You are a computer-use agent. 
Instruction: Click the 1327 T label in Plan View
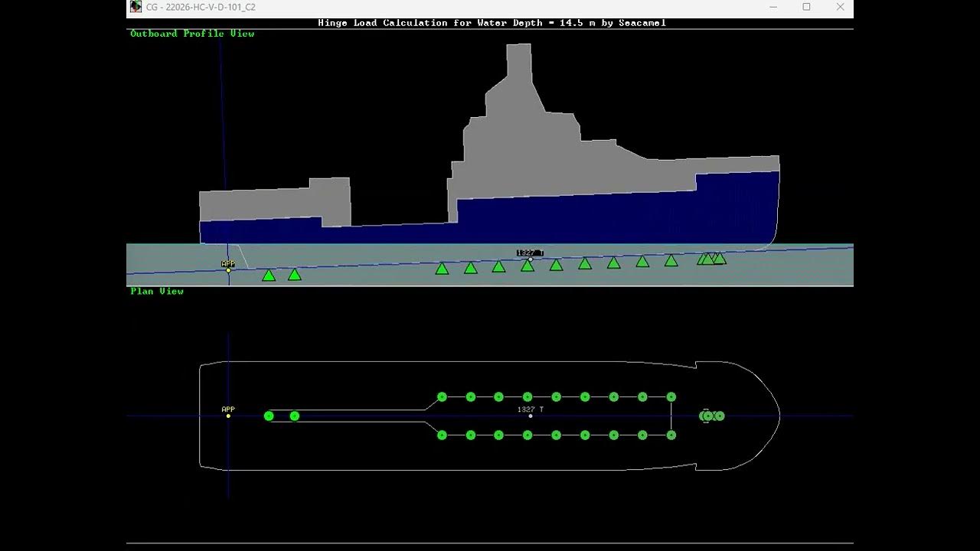click(531, 409)
